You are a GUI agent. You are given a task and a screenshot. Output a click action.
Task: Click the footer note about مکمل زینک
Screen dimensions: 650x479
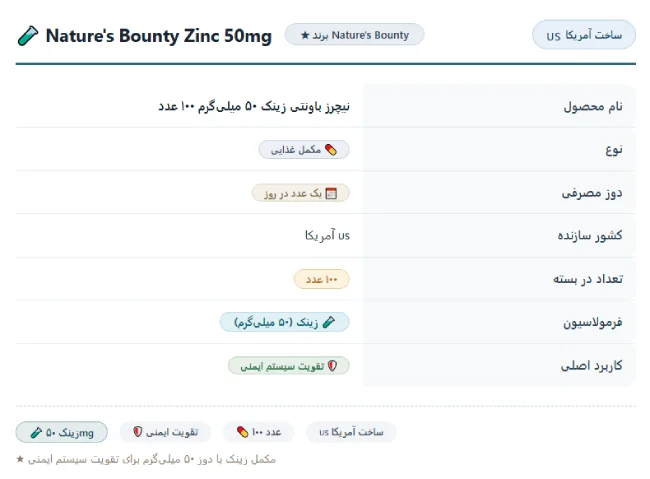(x=146, y=460)
